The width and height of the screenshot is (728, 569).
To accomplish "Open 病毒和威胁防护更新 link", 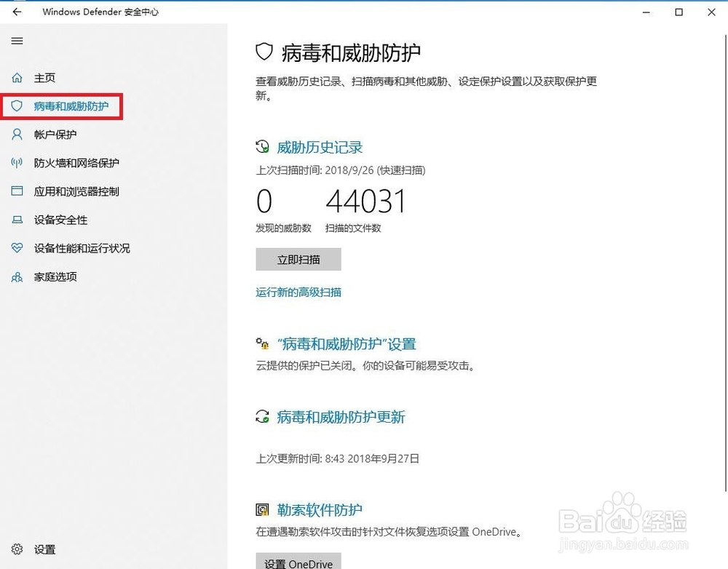I will pos(341,417).
